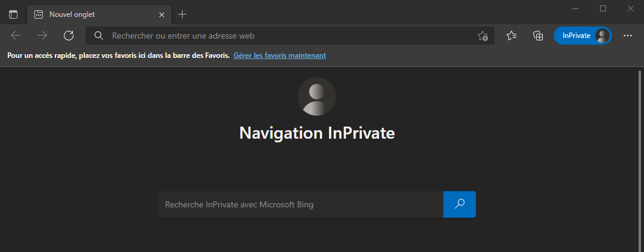Image resolution: width=644 pixels, height=252 pixels.
Task: Open Settings and more ellipsis menu
Action: point(628,36)
